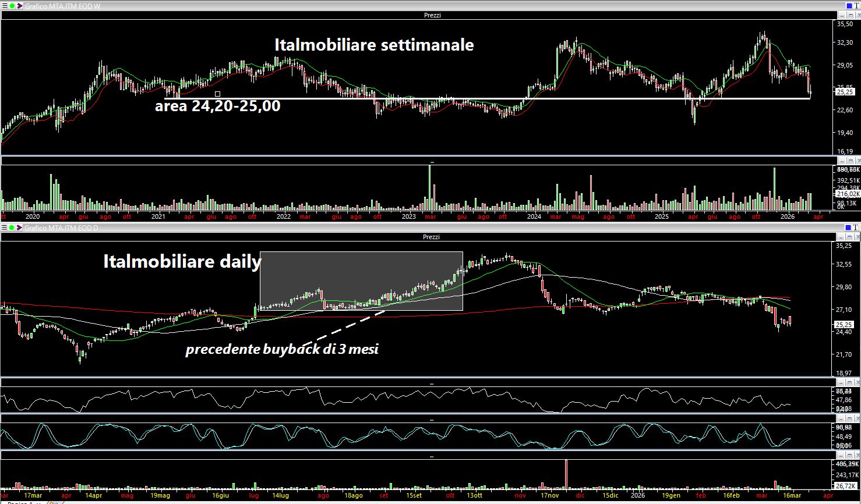Click the 47,86 value on the oscillator axis

[x=845, y=400]
